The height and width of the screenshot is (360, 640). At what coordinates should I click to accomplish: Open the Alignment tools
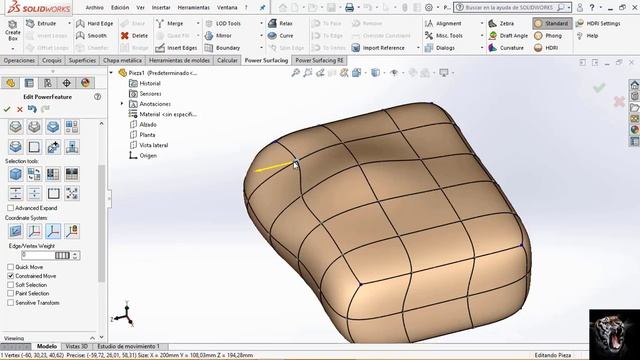tap(443, 24)
